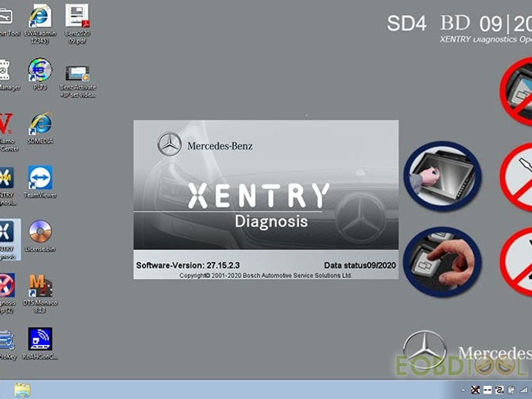
Task: Open the Vediamo Center red V icon
Action: (x=8, y=132)
